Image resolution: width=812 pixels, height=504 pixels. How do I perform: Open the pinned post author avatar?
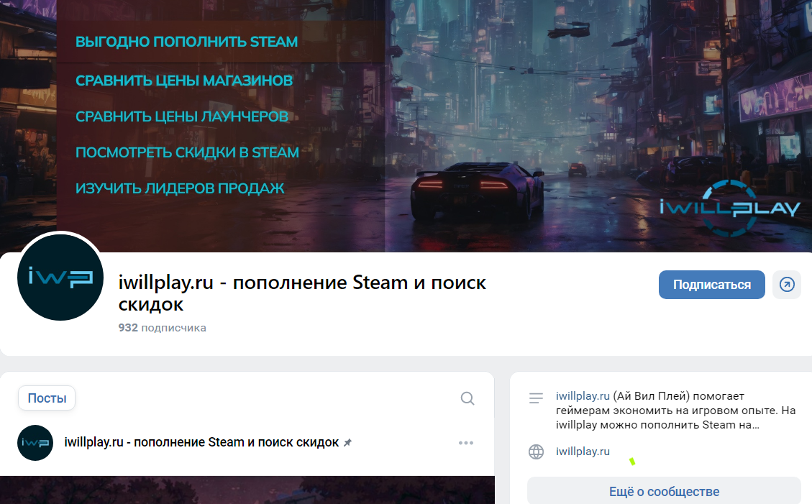[35, 443]
